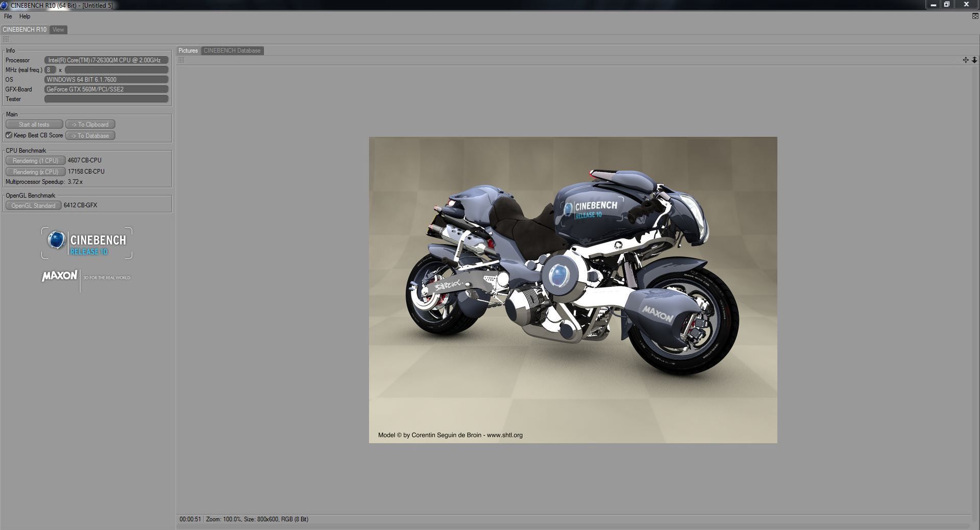
Task: Click the left panel grip handle icon
Action: pyautogui.click(x=6, y=39)
